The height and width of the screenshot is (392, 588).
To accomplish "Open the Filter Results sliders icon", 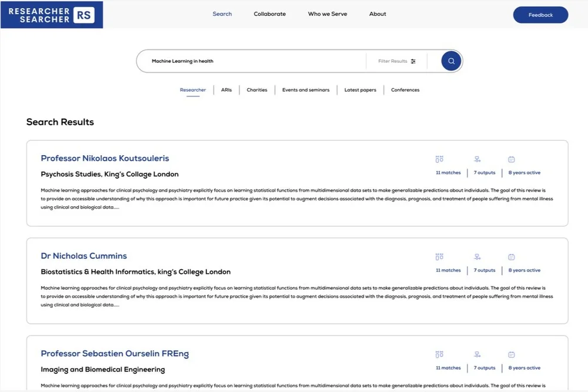I will (x=412, y=61).
